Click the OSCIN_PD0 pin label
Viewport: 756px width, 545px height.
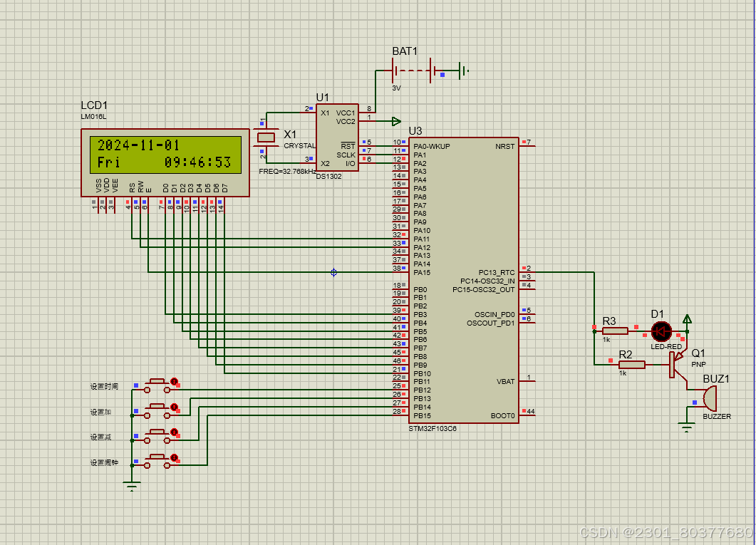click(494, 315)
